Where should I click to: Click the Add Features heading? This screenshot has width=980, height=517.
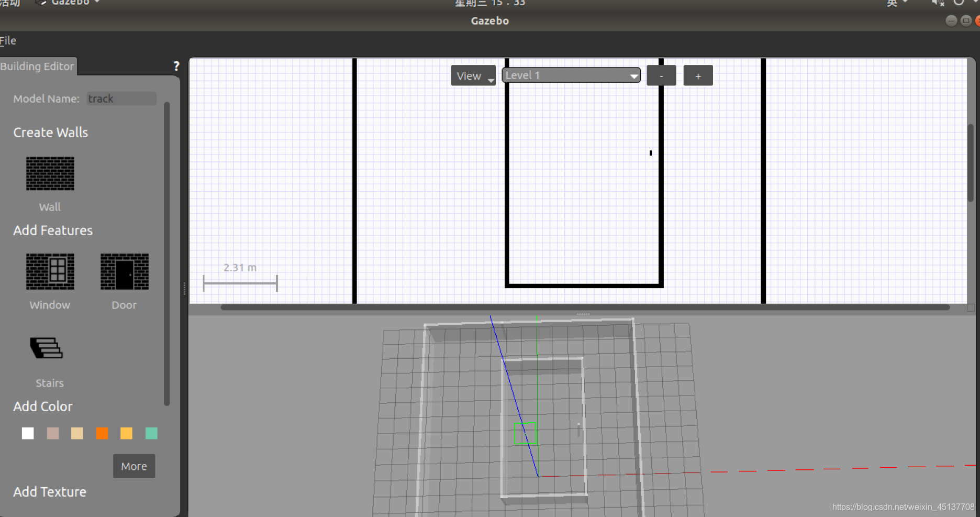point(53,230)
